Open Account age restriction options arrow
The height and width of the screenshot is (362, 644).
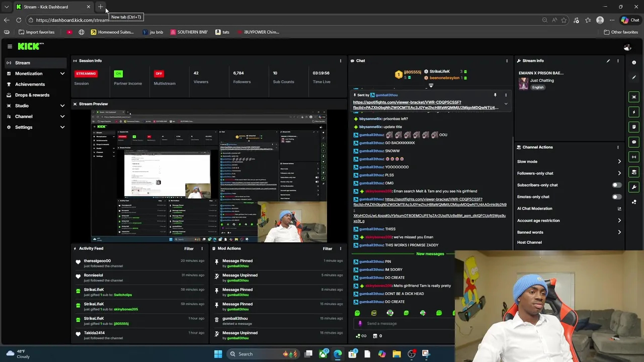coord(619,220)
